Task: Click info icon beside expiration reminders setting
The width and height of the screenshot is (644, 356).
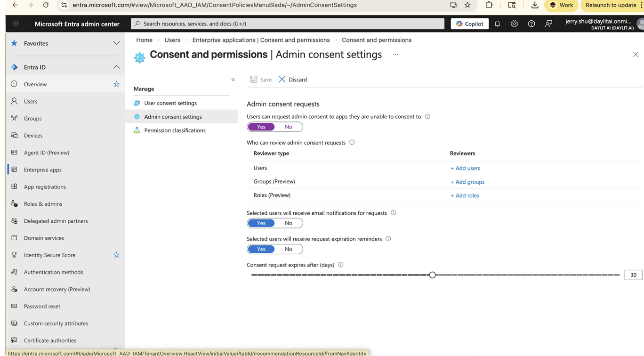Action: tap(388, 239)
